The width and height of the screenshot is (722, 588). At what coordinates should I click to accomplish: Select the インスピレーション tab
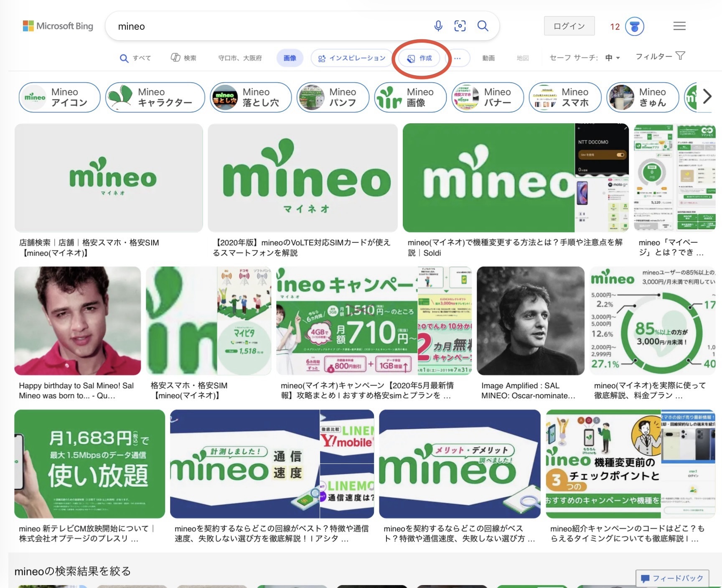[x=351, y=58]
